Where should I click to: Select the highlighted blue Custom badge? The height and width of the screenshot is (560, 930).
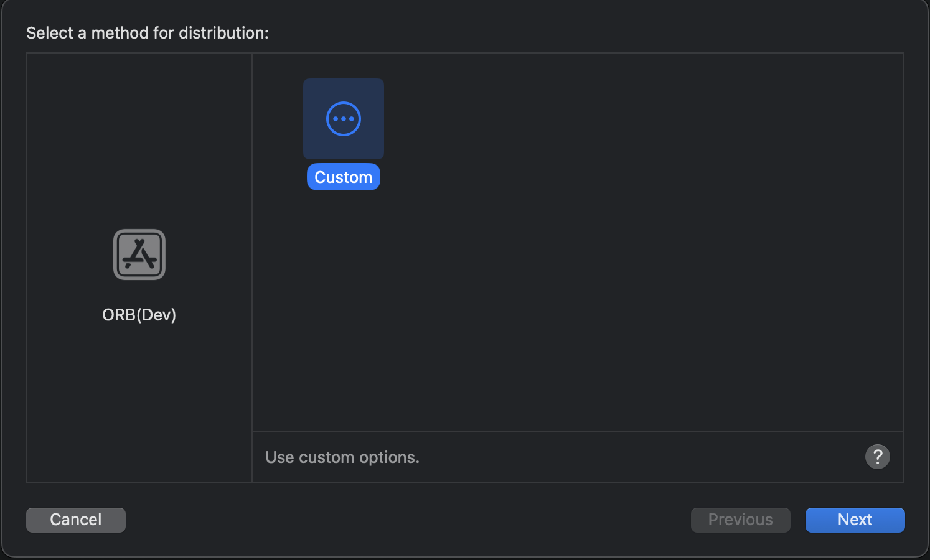click(x=343, y=177)
